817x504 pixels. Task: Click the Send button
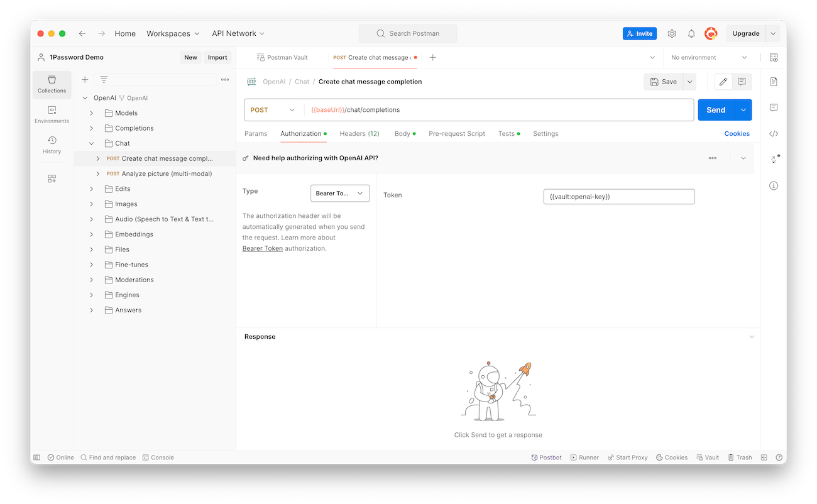point(716,109)
